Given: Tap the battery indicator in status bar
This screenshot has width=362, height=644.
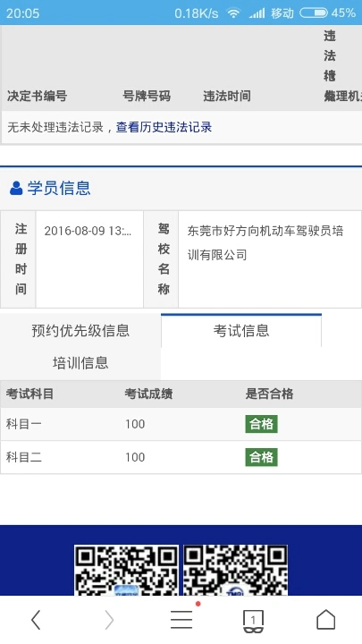Looking at the screenshot, I should [314, 13].
